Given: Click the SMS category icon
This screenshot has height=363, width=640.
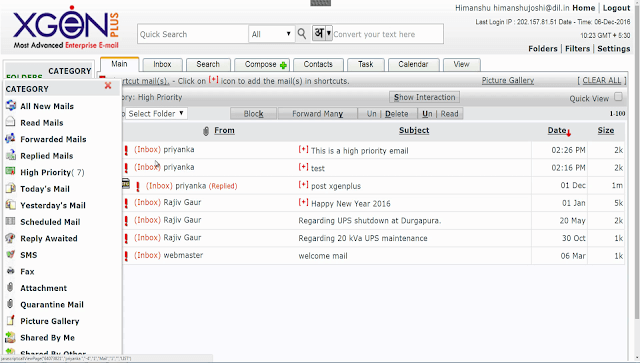Looking at the screenshot, I should [11, 254].
